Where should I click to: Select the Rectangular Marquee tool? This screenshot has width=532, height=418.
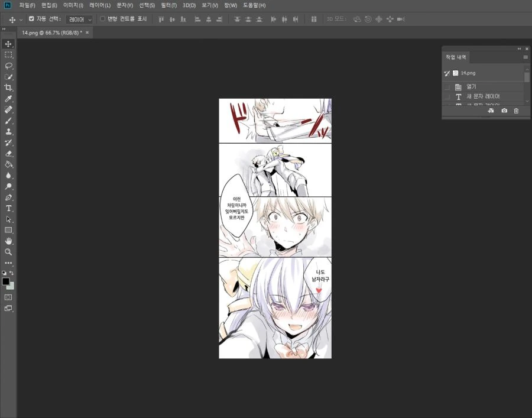coord(8,55)
